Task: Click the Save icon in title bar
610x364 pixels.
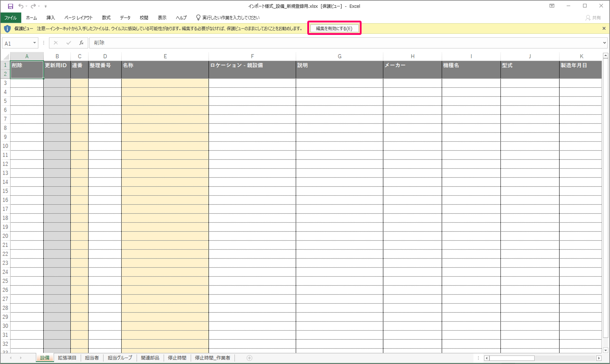Action: (x=10, y=6)
